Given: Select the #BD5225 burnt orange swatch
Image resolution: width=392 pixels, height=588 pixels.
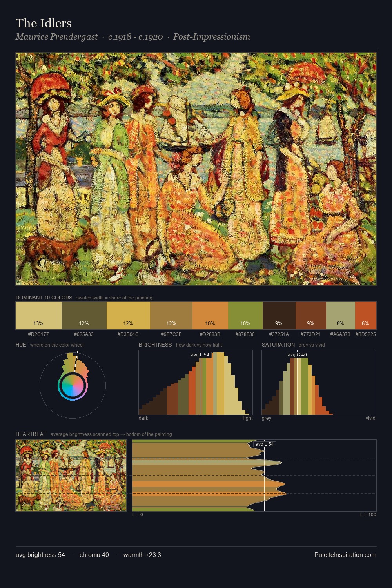Looking at the screenshot, I should (366, 316).
